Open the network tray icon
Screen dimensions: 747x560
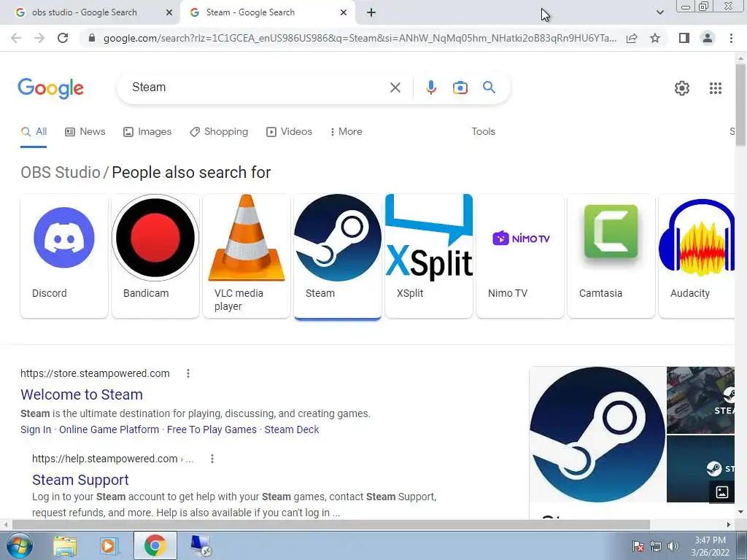(x=656, y=546)
